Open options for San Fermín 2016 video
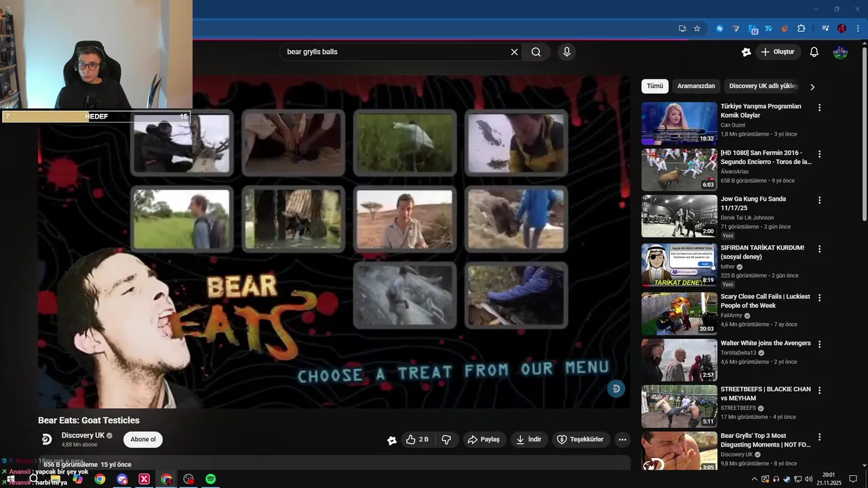The image size is (868, 488). pos(819,154)
